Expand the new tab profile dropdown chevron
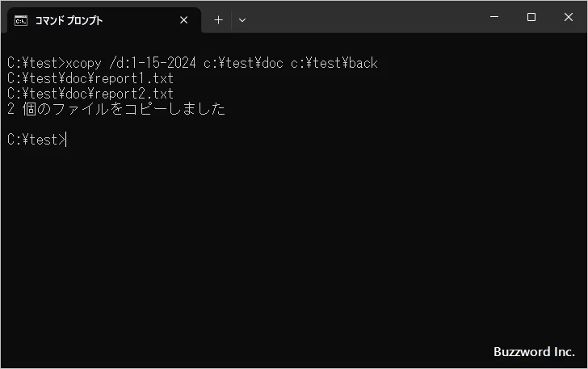Screen dimensions: 588x369 coord(242,20)
